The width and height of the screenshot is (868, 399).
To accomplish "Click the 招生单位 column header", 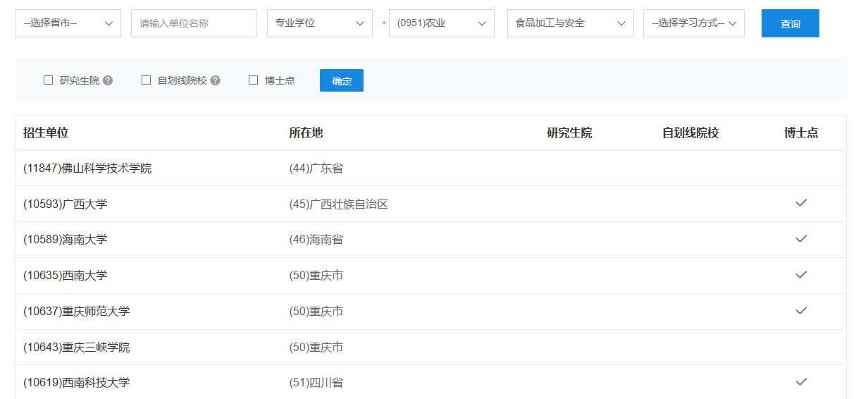I will 46,133.
